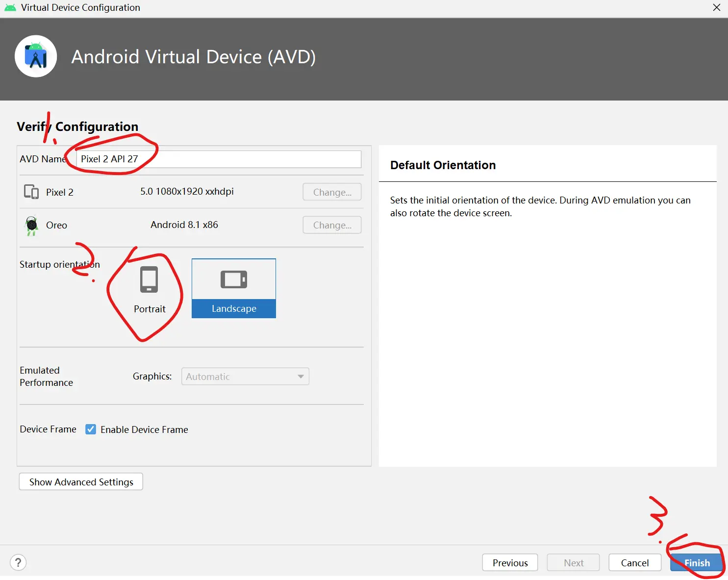
Task: Click Change button for Oreo system image
Action: (x=332, y=225)
